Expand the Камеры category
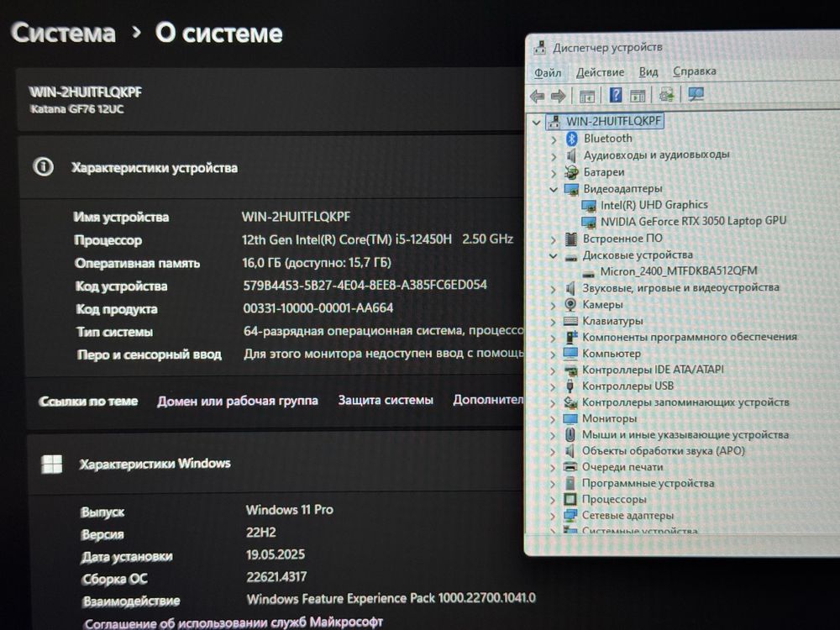The width and height of the screenshot is (840, 630). (554, 306)
